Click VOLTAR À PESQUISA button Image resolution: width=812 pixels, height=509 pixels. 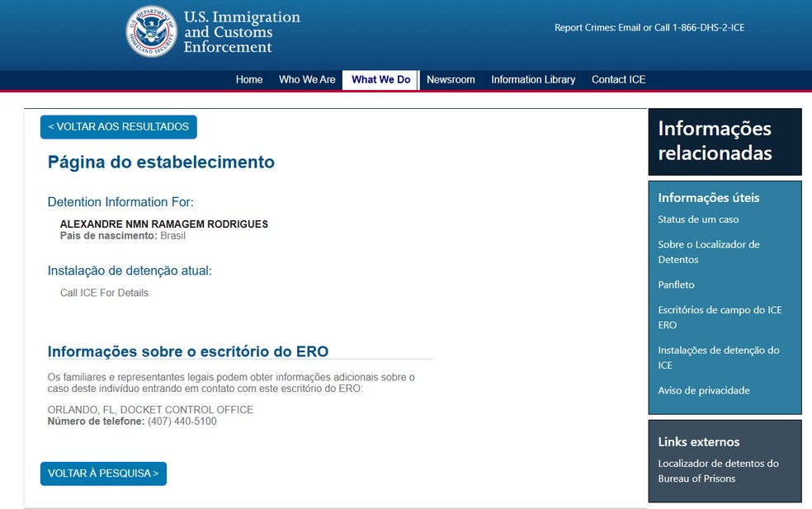[x=102, y=474]
